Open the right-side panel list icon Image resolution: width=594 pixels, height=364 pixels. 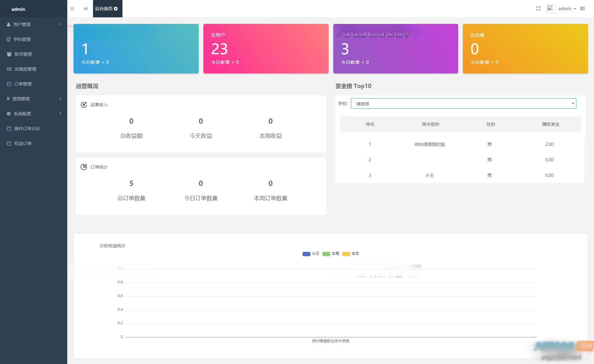point(583,9)
